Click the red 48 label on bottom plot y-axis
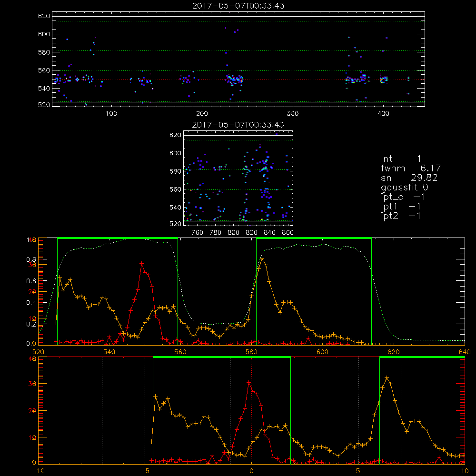The width and height of the screenshot is (476, 476). coord(32,359)
